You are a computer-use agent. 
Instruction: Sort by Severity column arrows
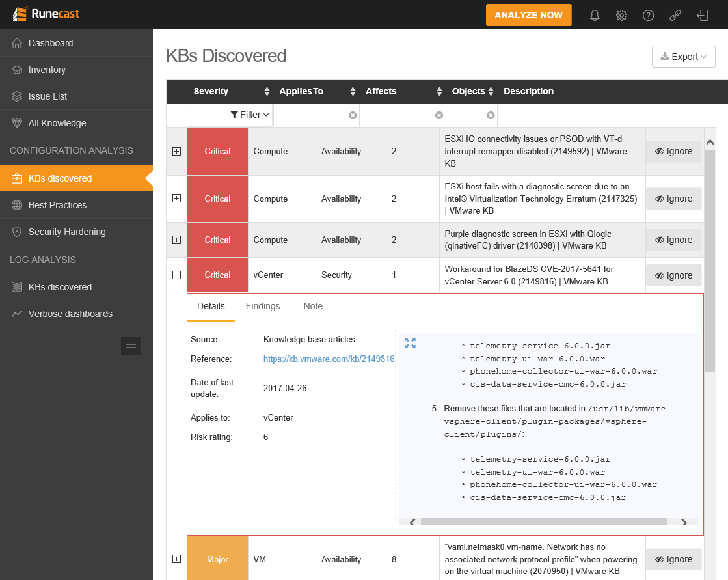point(267,92)
